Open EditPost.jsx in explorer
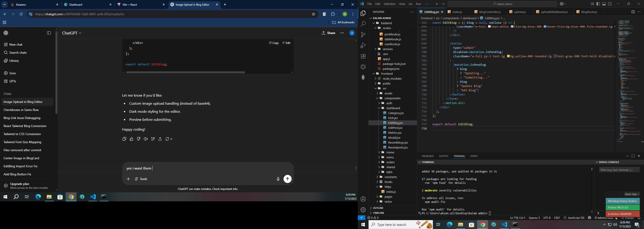Screen dimensions: 644x229 [395, 128]
